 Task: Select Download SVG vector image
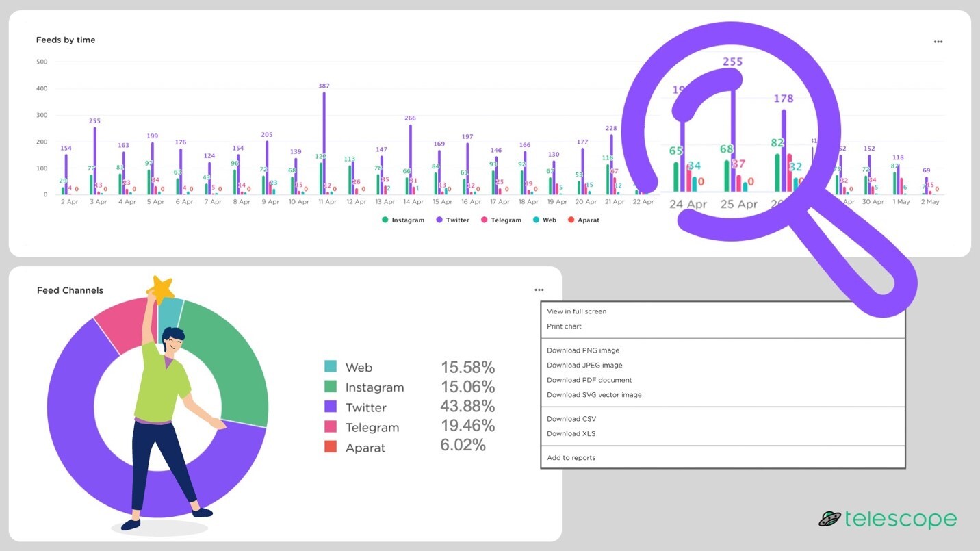click(594, 395)
